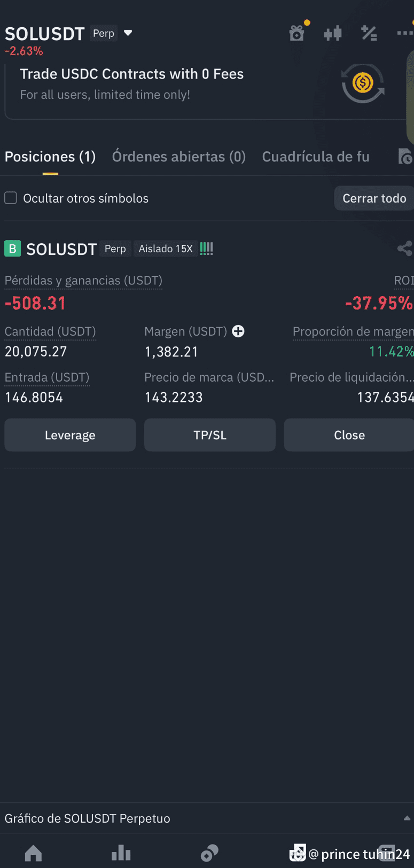
Task: Open the three-dot more options menu
Action: 405,33
